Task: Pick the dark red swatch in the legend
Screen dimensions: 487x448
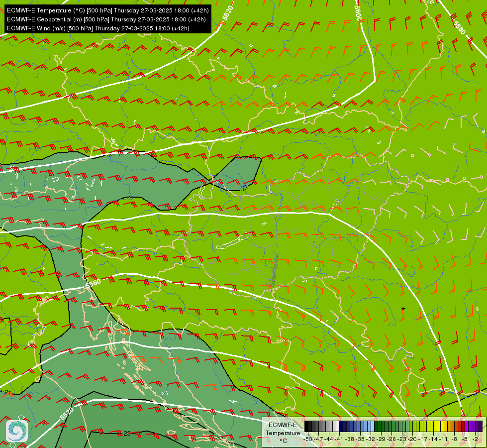Action: click(x=463, y=426)
